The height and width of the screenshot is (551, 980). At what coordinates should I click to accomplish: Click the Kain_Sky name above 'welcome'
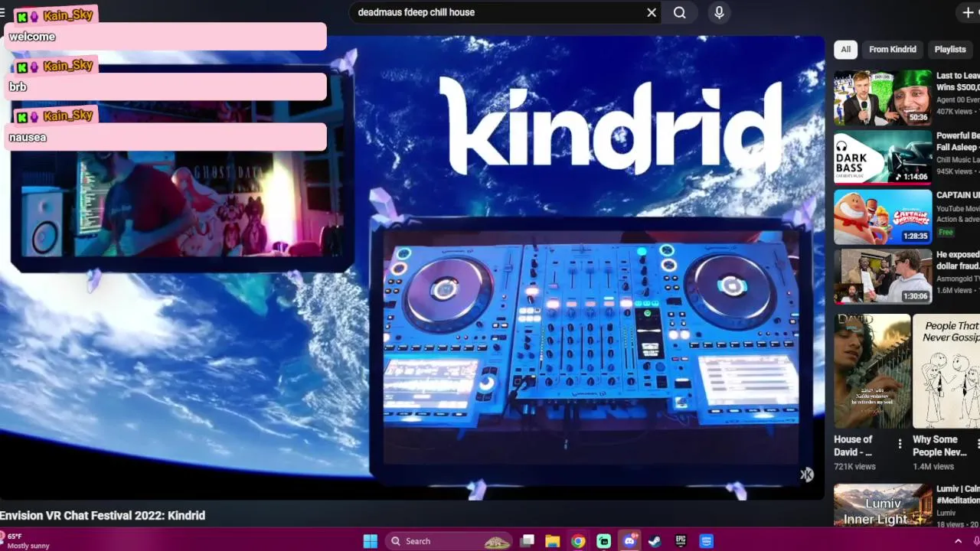pos(68,15)
